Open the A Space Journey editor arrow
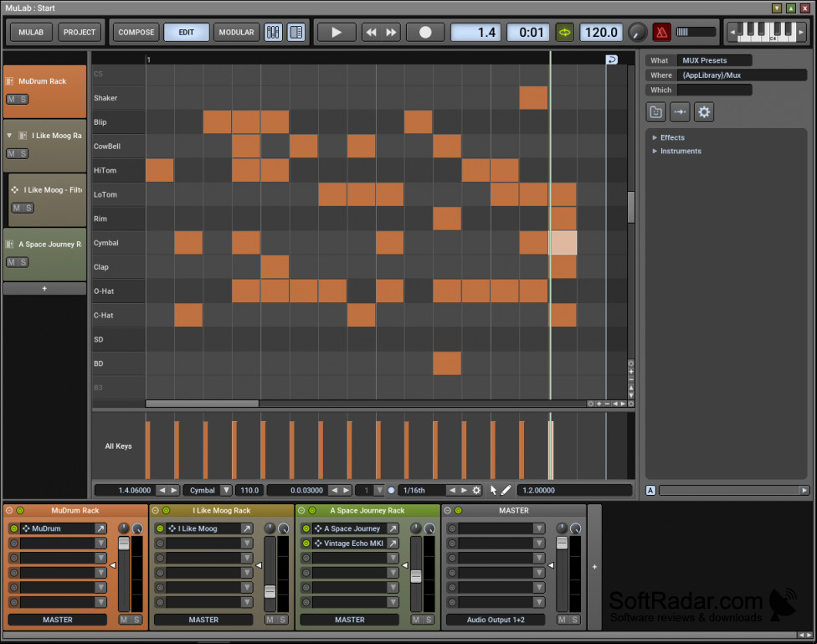Screen dimensions: 817x644 393,528
